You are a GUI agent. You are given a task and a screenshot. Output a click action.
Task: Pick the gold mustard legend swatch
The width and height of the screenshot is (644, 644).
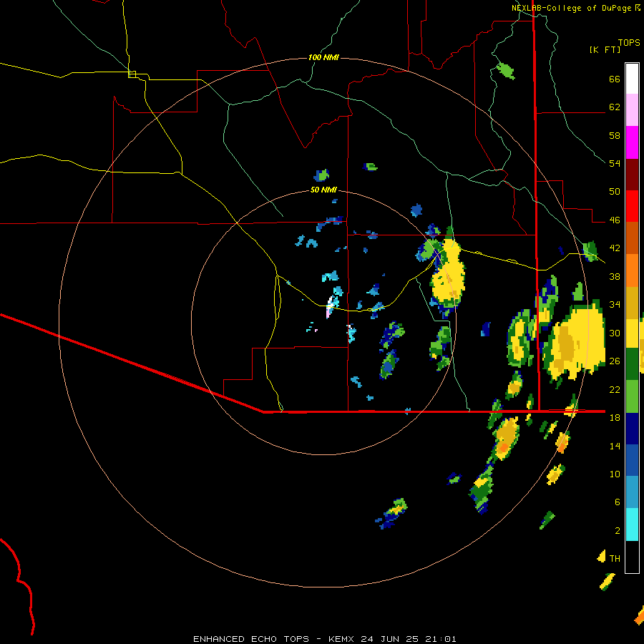[632, 303]
